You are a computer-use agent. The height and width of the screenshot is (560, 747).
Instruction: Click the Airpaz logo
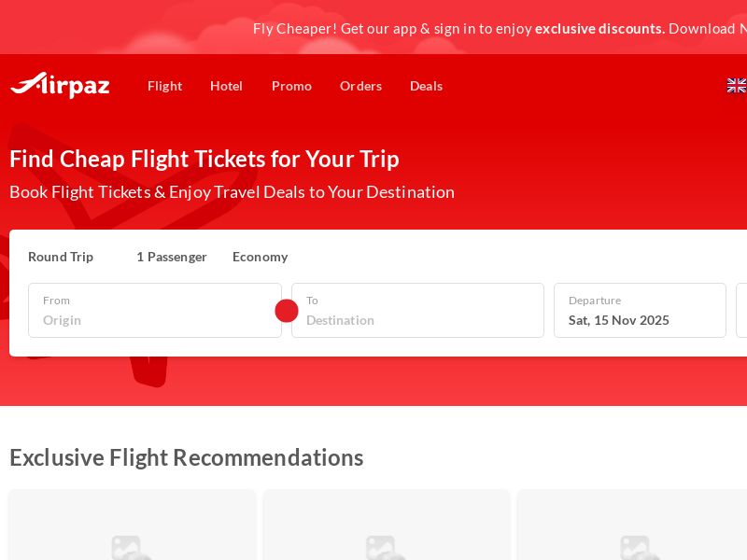[60, 85]
